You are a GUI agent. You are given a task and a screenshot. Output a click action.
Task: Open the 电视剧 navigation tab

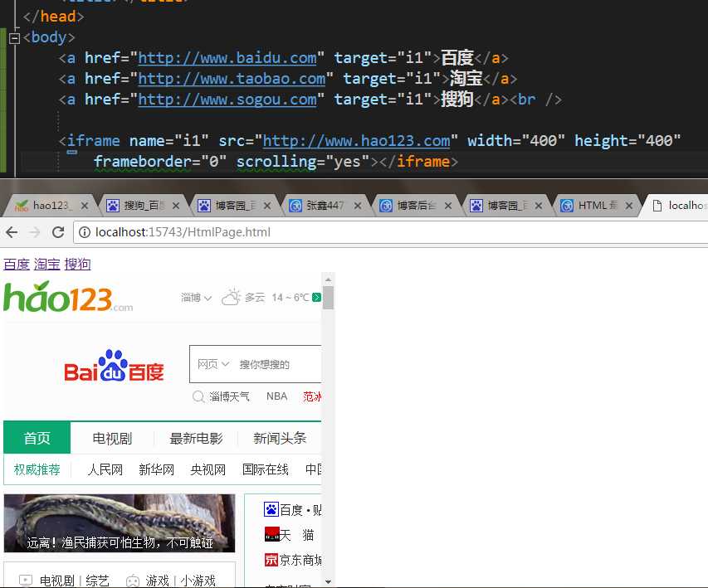click(112, 438)
